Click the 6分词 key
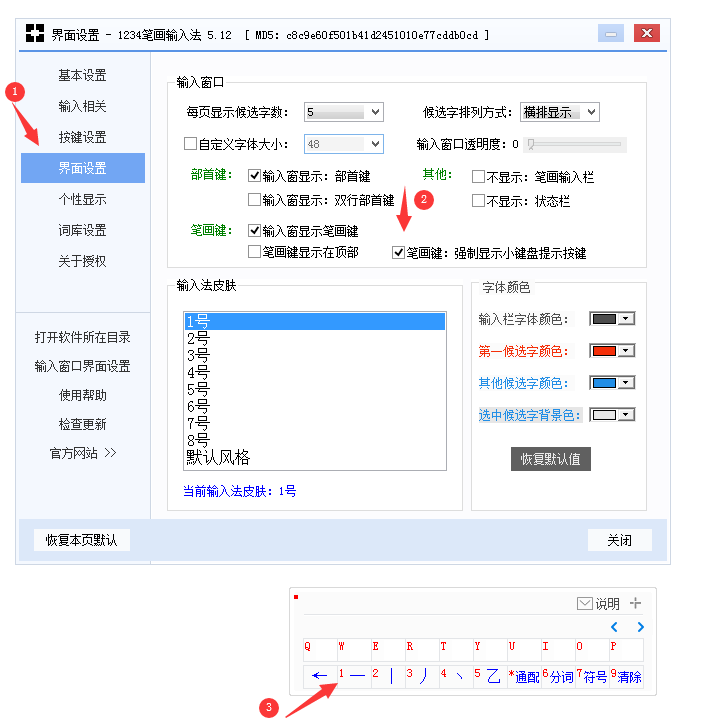Image resolution: width=703 pixels, height=728 pixels. 558,676
